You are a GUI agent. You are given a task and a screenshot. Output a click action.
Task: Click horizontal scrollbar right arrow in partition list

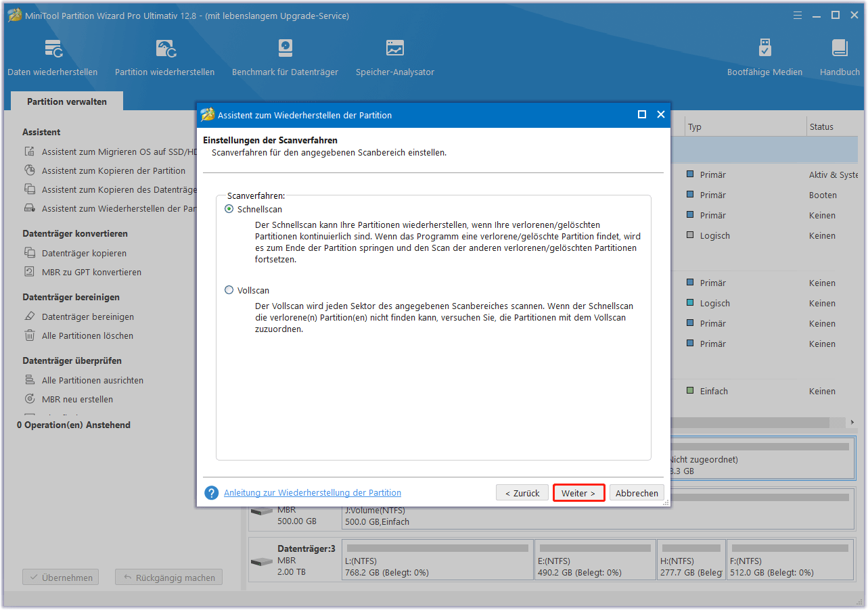coord(852,422)
